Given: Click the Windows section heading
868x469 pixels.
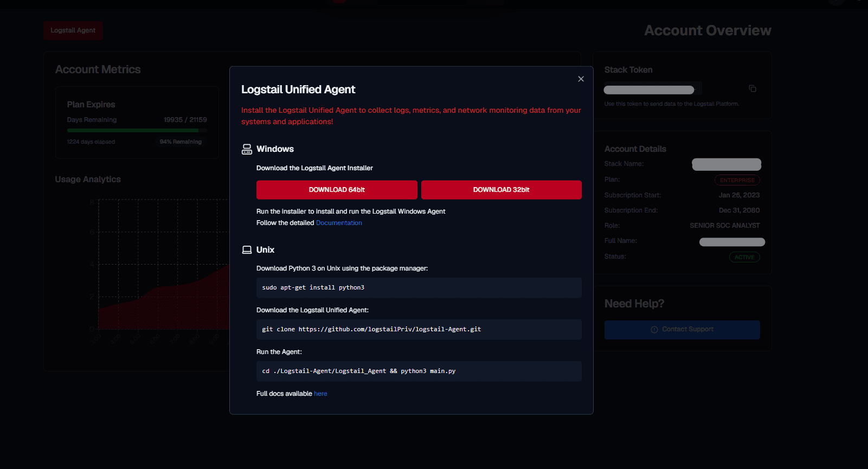Looking at the screenshot, I should click(275, 149).
